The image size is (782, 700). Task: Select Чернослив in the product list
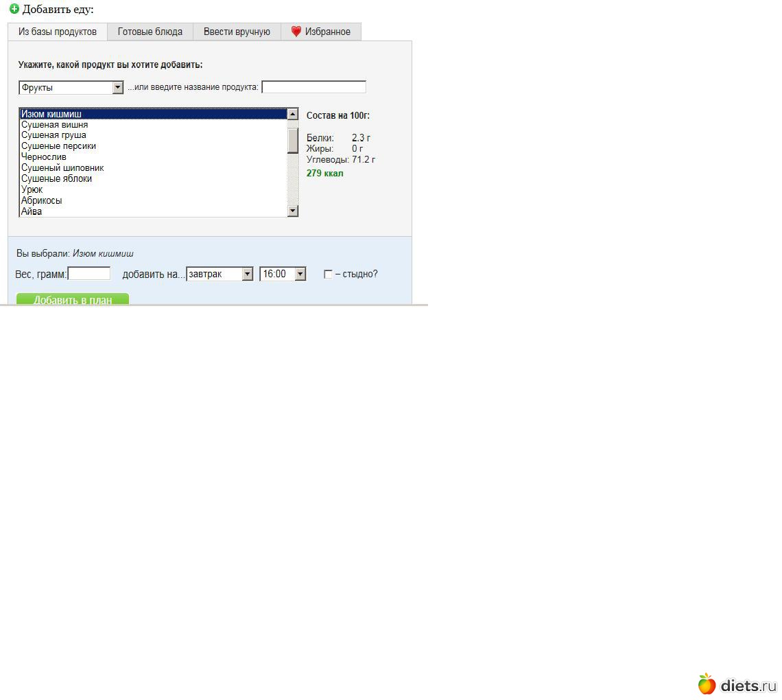pyautogui.click(x=44, y=157)
